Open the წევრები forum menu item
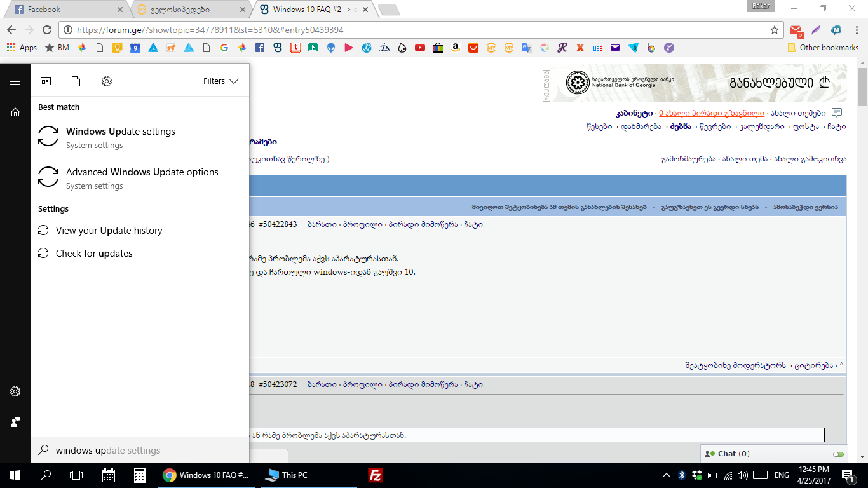 click(x=715, y=126)
